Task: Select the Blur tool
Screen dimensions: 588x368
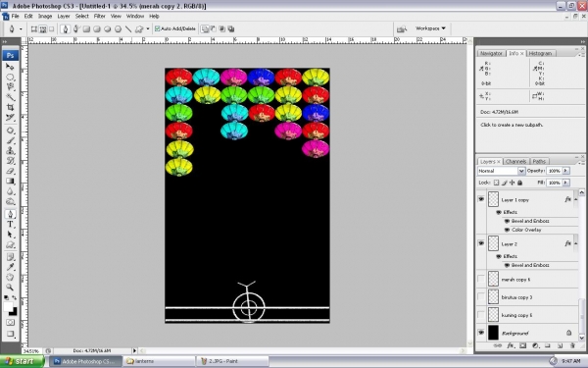Action: [x=10, y=191]
